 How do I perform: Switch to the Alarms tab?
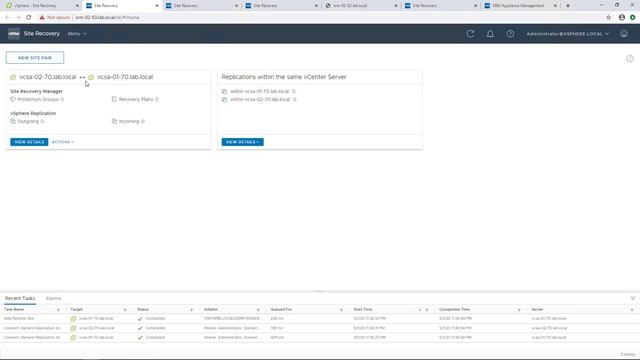coord(53,298)
